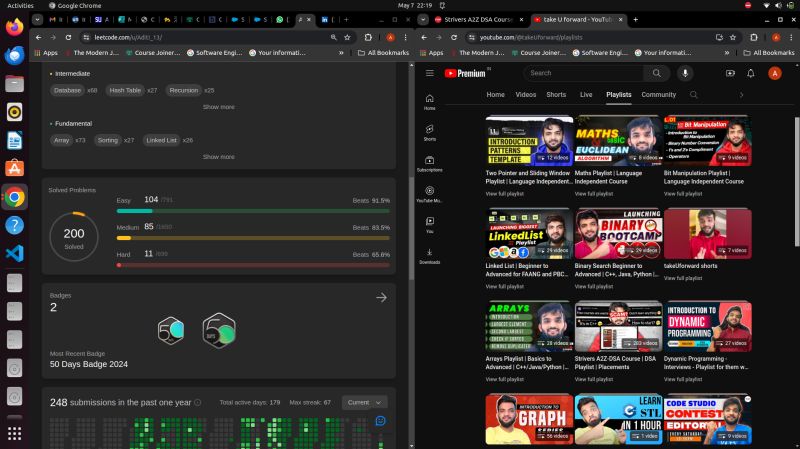Click the Hash Table skill tag
The width and height of the screenshot is (800, 449).
(x=125, y=90)
